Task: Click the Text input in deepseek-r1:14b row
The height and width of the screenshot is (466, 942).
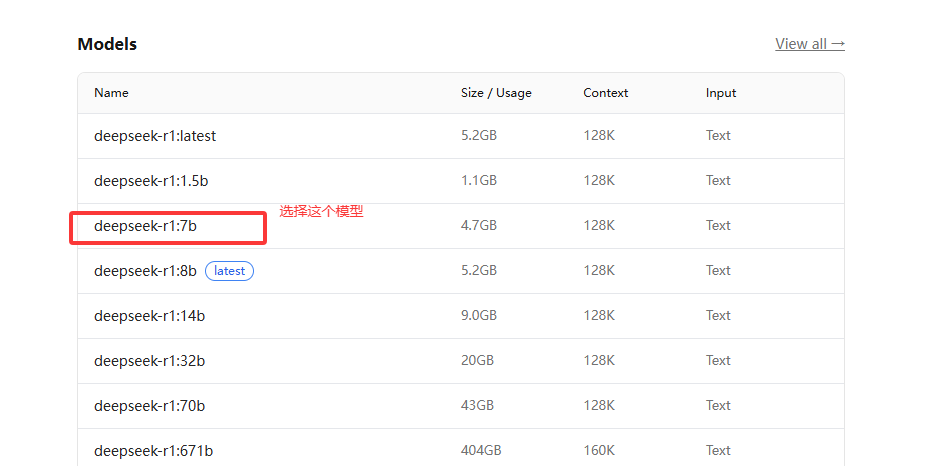Action: coord(718,315)
